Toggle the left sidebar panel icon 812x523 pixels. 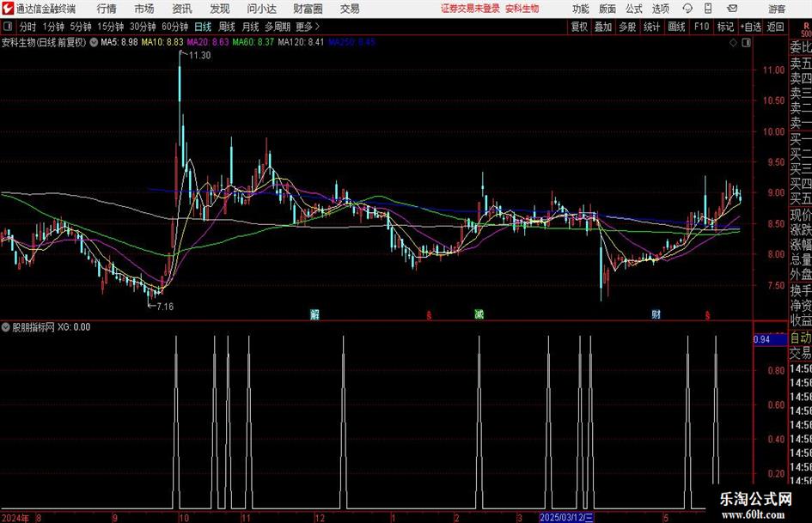click(x=8, y=27)
